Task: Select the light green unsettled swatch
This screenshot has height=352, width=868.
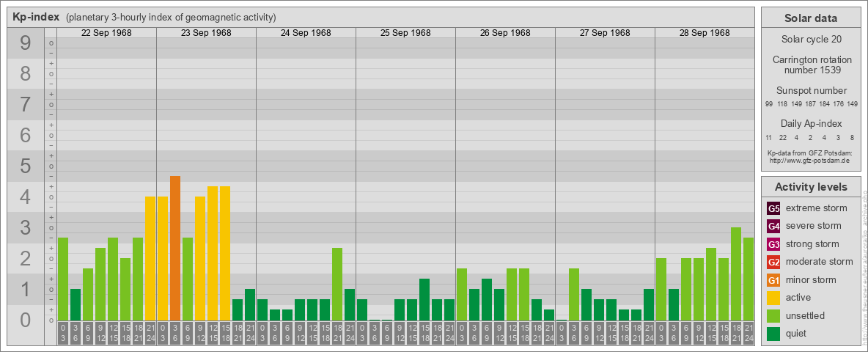Action: [773, 316]
